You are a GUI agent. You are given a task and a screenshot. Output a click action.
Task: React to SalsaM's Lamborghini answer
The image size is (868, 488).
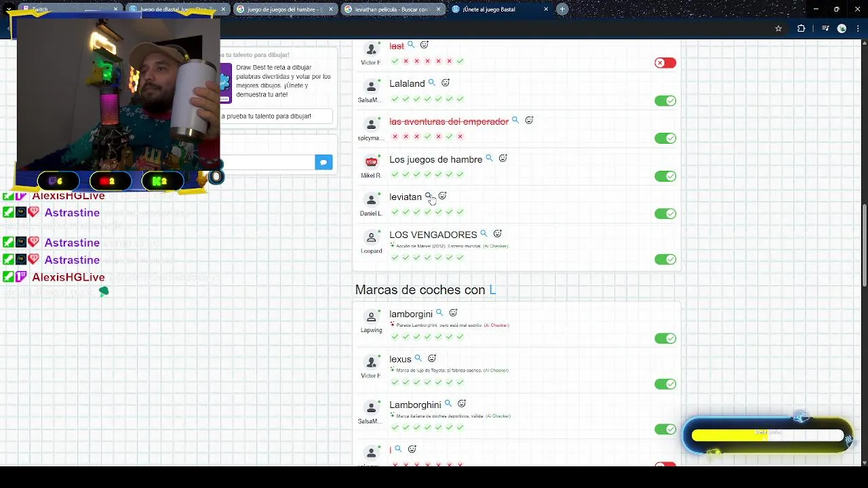[462, 404]
